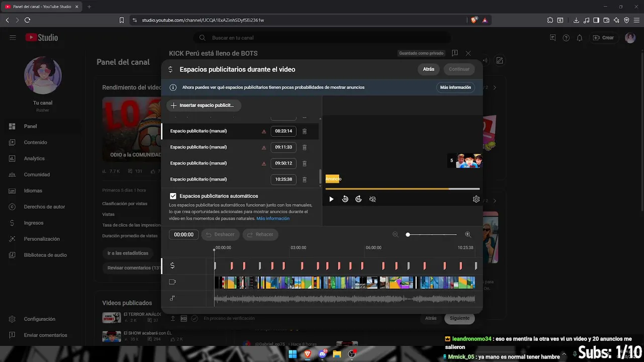The width and height of the screenshot is (644, 362).
Task: Edit the 08:23:14 time field
Action: point(284,131)
